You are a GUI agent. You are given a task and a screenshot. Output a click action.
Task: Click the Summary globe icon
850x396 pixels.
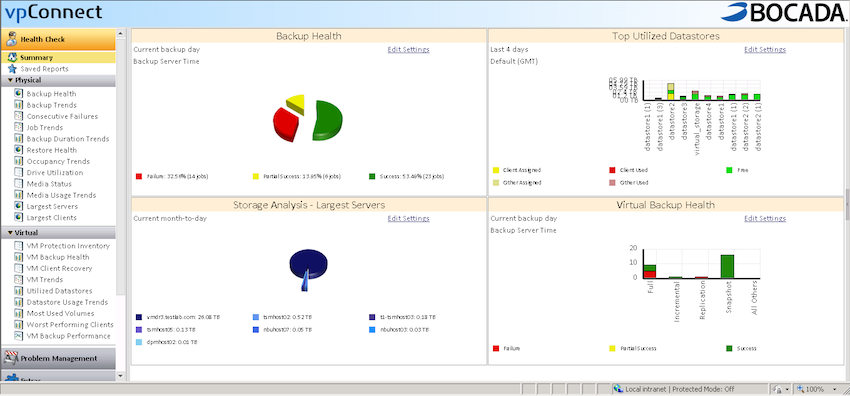click(12, 57)
